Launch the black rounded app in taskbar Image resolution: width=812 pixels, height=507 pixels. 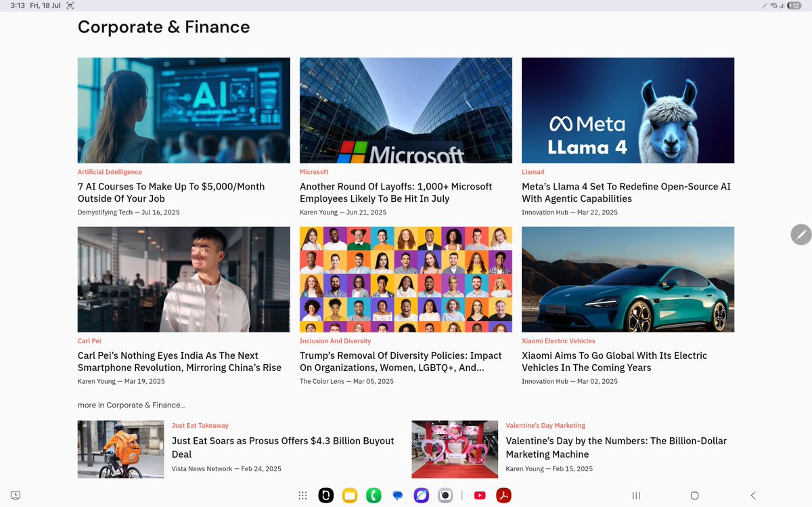[x=326, y=495]
